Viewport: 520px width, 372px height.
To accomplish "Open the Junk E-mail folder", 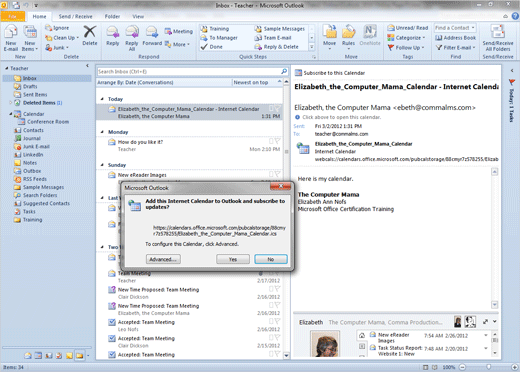I will coord(36,146).
